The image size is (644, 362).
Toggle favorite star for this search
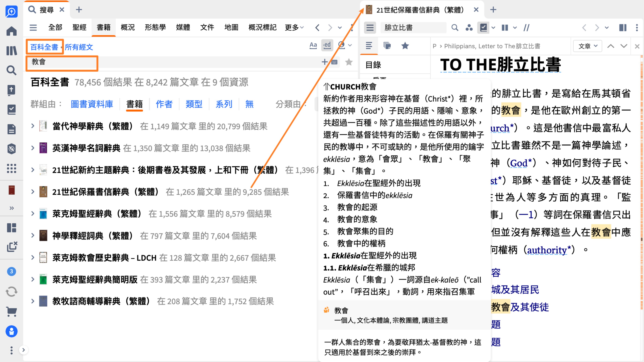point(349,62)
